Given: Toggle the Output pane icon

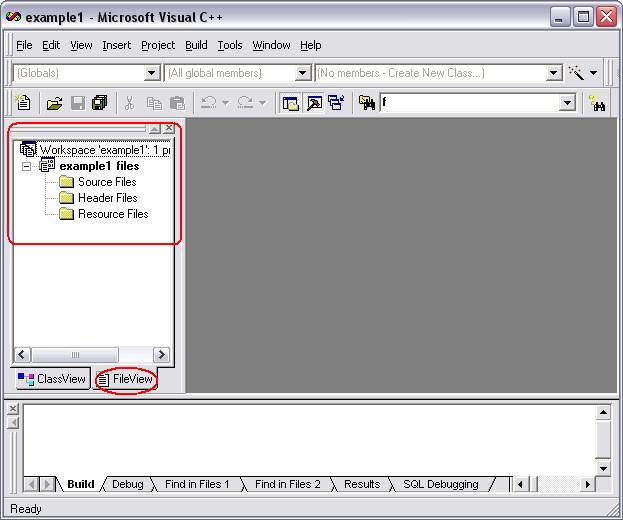Looking at the screenshot, I should 314,103.
